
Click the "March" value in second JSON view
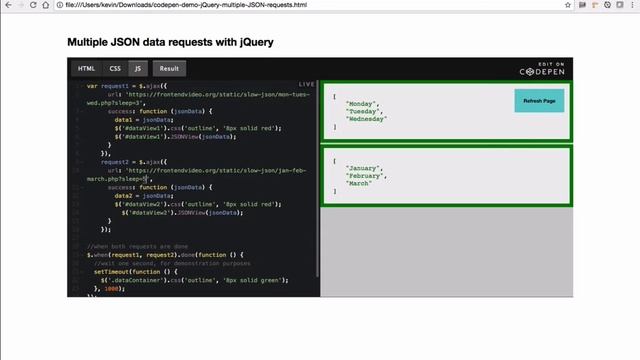point(359,183)
